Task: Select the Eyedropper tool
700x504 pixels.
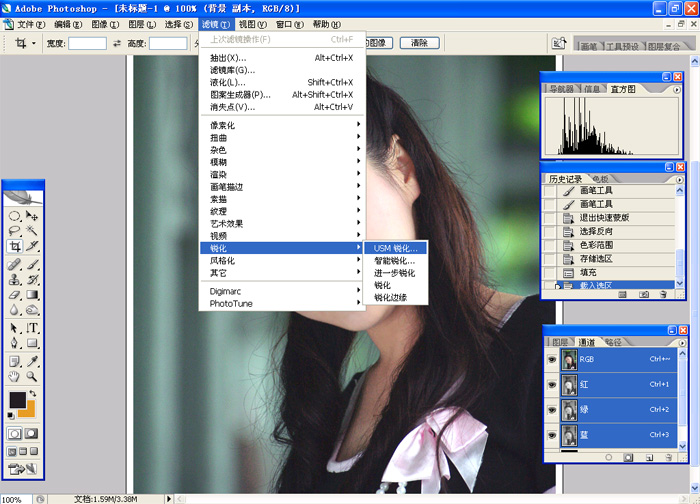Action: (32, 361)
